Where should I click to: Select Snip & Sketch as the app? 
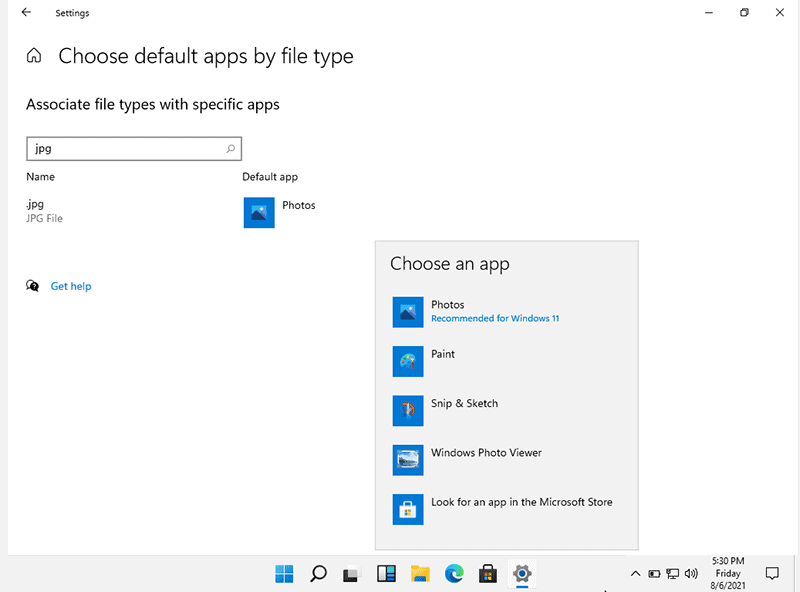(506, 410)
